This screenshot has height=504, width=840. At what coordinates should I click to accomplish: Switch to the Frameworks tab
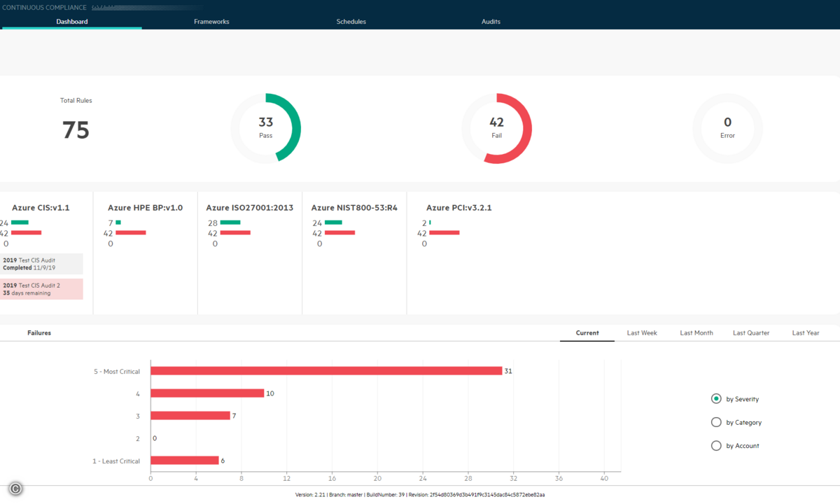click(x=211, y=22)
